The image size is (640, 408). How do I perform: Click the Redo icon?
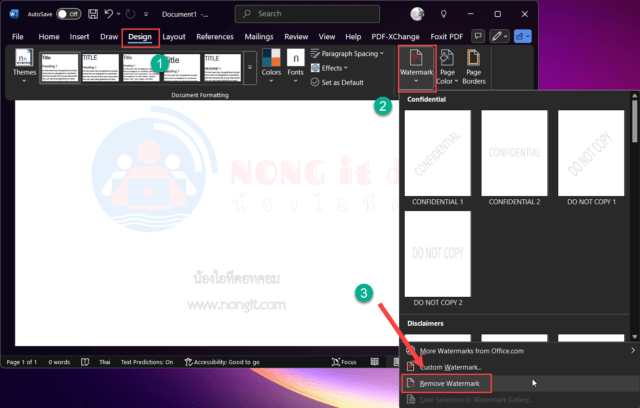pyautogui.click(x=130, y=14)
